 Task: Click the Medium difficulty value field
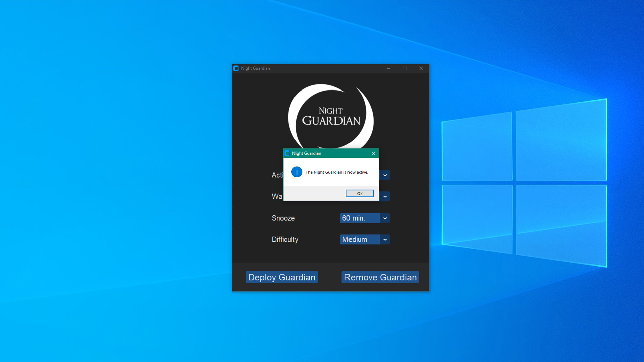click(x=360, y=239)
